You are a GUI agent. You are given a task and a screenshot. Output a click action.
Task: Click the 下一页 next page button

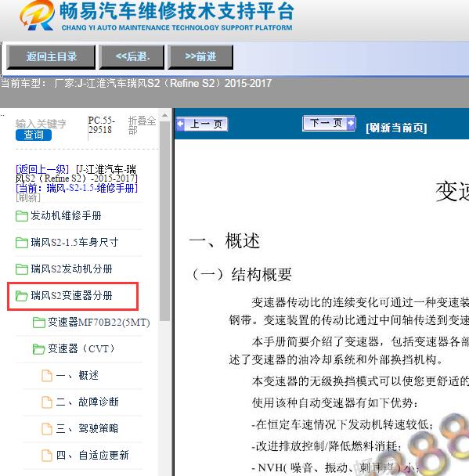[x=329, y=123]
